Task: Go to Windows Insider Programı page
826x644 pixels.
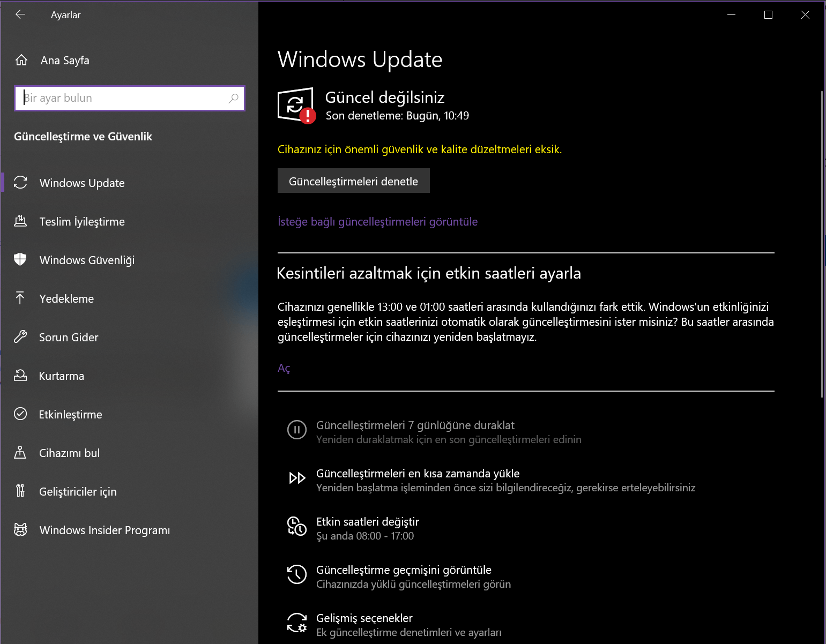Action: pyautogui.click(x=130, y=530)
